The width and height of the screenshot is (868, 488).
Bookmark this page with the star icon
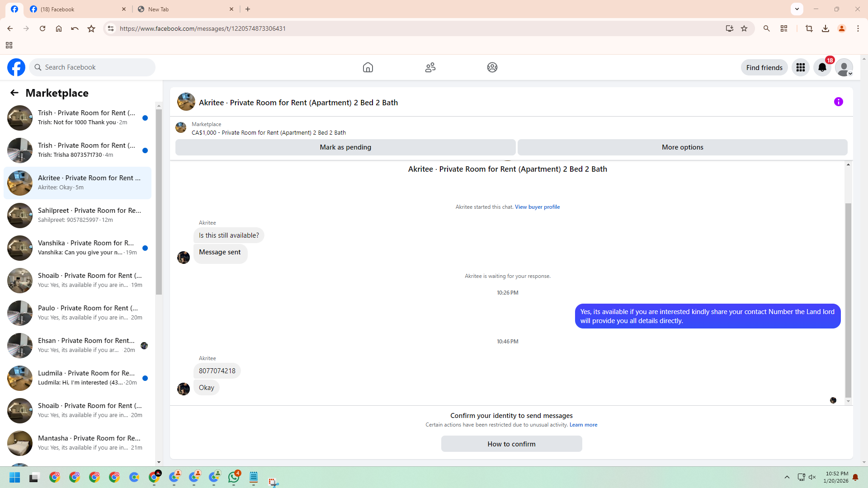pos(744,28)
